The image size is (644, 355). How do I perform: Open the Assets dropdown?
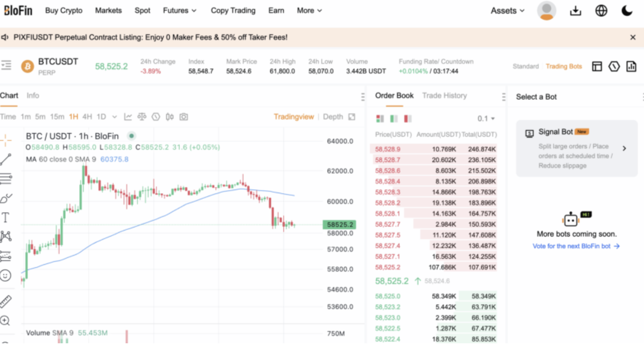click(x=508, y=10)
